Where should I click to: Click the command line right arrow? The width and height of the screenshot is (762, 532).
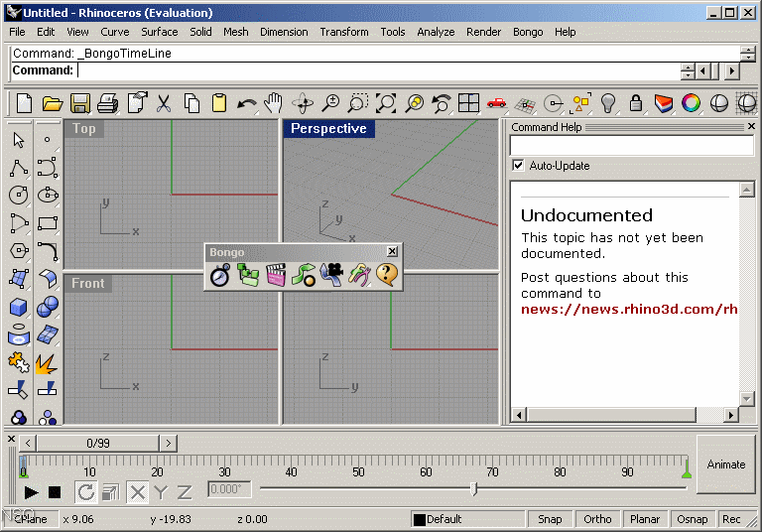[732, 71]
